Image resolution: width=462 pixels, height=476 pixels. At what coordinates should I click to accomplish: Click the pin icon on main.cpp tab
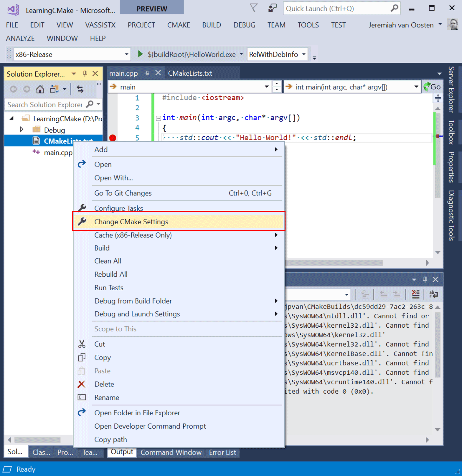coord(147,73)
